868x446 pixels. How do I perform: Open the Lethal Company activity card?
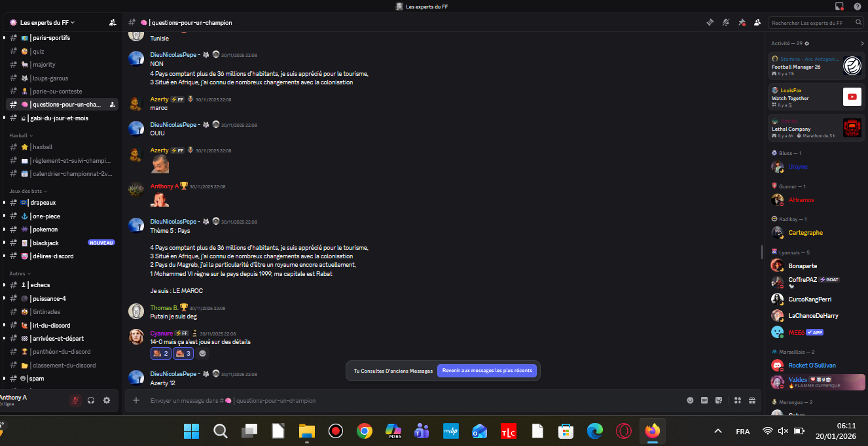pyautogui.click(x=817, y=128)
